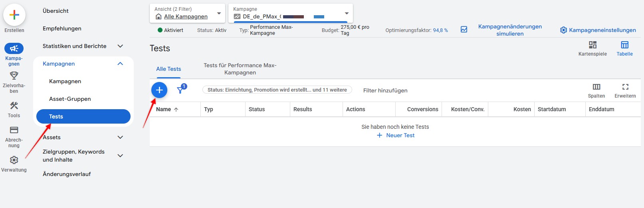
Task: Click Filter hinzufügen field
Action: pos(385,90)
